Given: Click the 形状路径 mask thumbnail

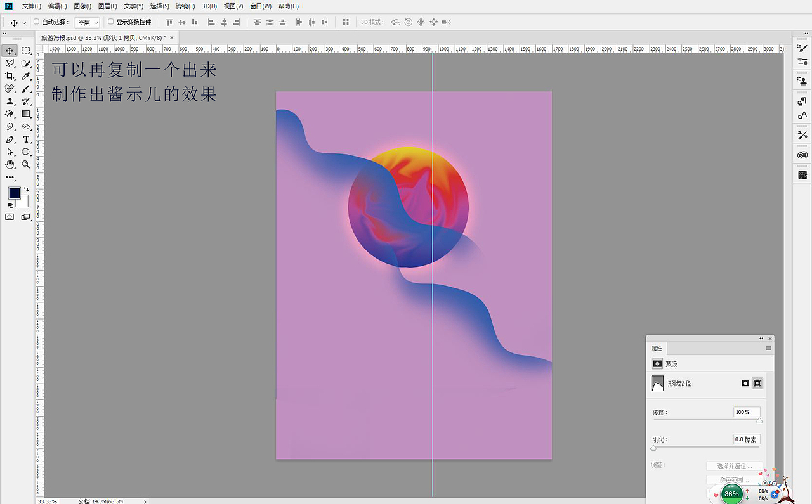Looking at the screenshot, I should (x=657, y=383).
